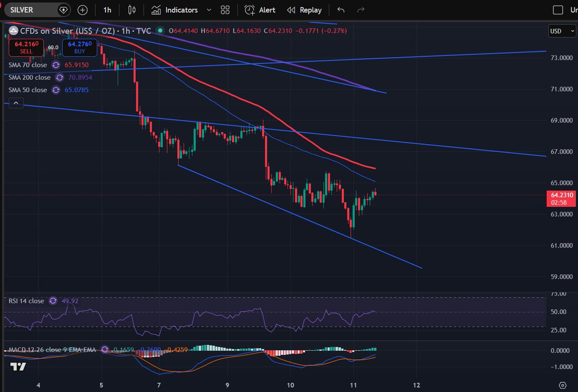Undo the last chart action
The image size is (578, 392).
coord(341,10)
